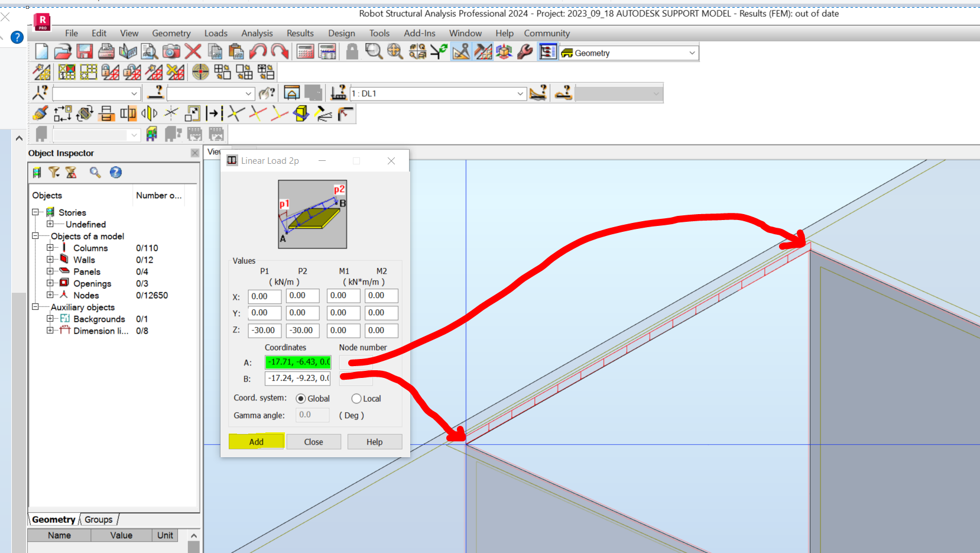The height and width of the screenshot is (553, 980).
Task: Click the wrench Preferences icon
Action: coord(525,51)
